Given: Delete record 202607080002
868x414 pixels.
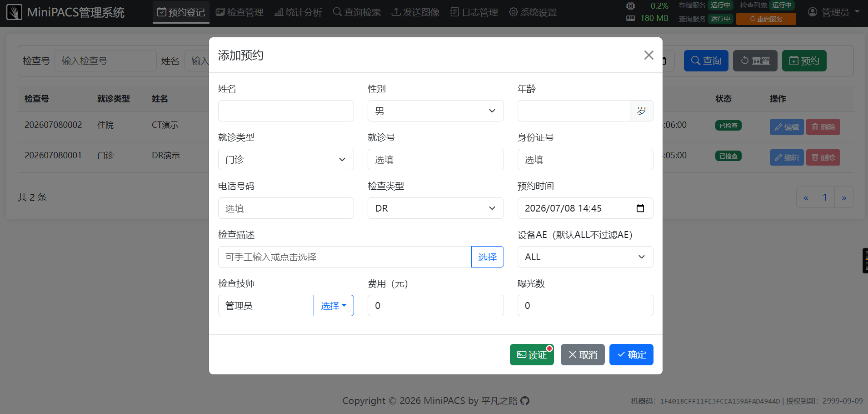Looking at the screenshot, I should click(x=823, y=127).
